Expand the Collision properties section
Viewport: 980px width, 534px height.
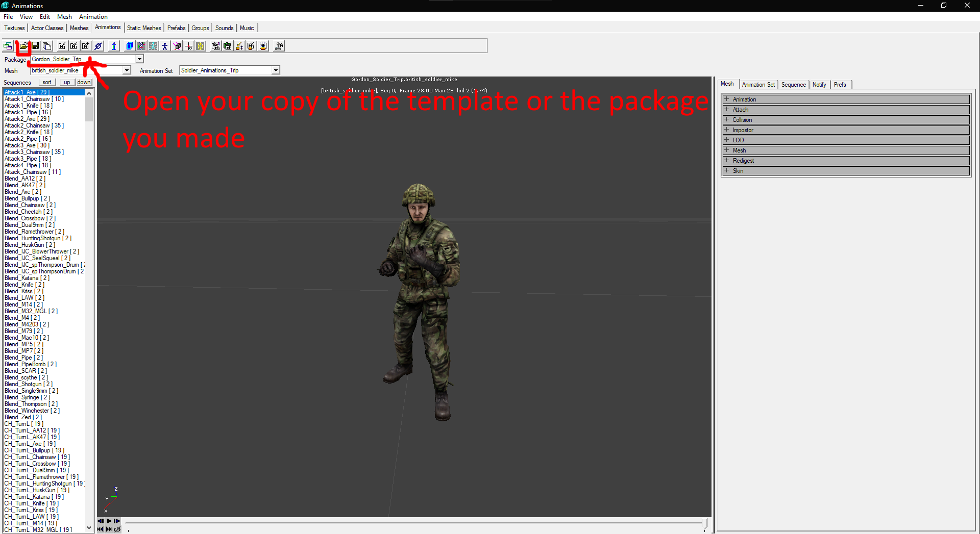(x=846, y=120)
